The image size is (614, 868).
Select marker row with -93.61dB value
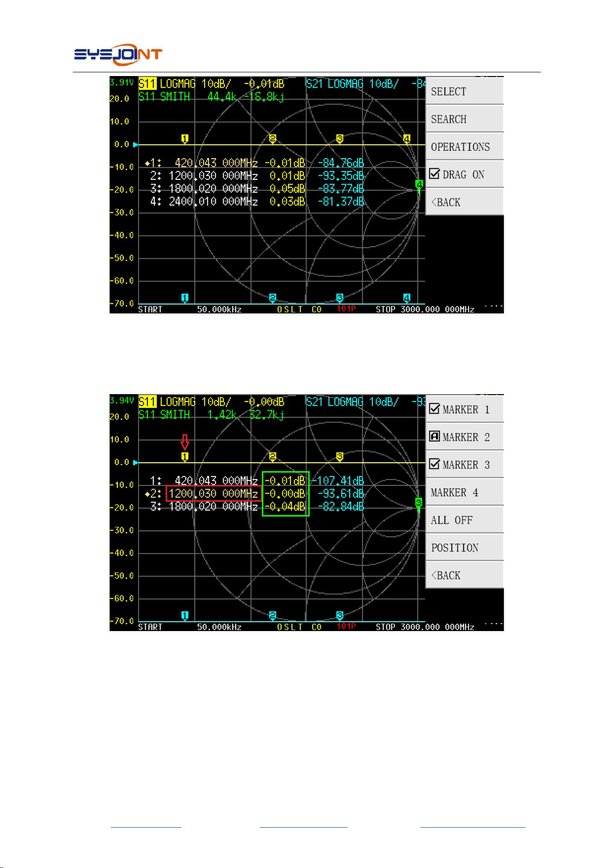(255, 493)
